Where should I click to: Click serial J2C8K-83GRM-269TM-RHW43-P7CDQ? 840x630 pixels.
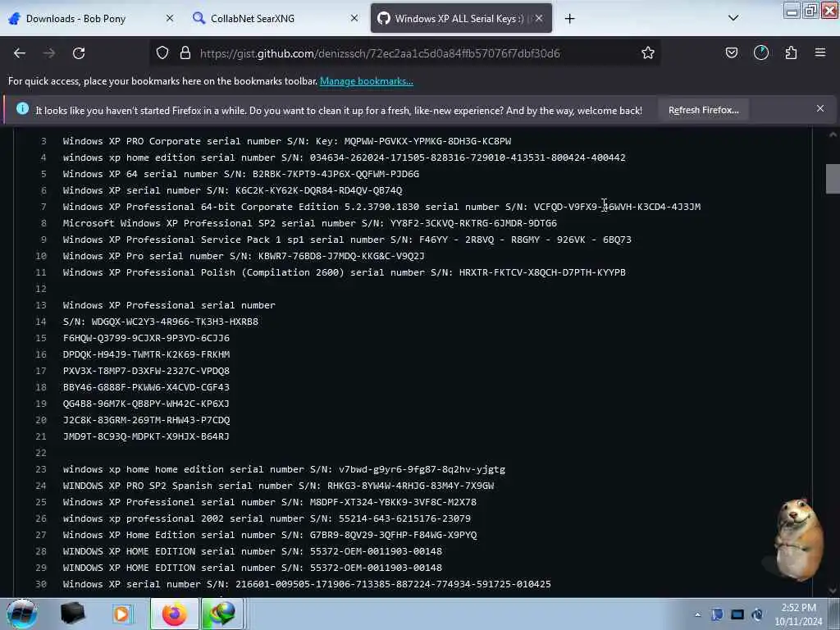tap(146, 421)
